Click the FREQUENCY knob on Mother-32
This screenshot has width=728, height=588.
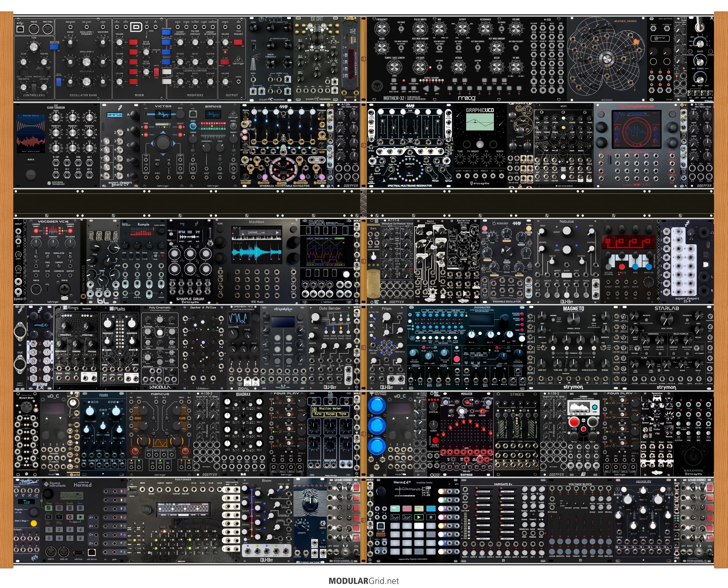[382, 29]
